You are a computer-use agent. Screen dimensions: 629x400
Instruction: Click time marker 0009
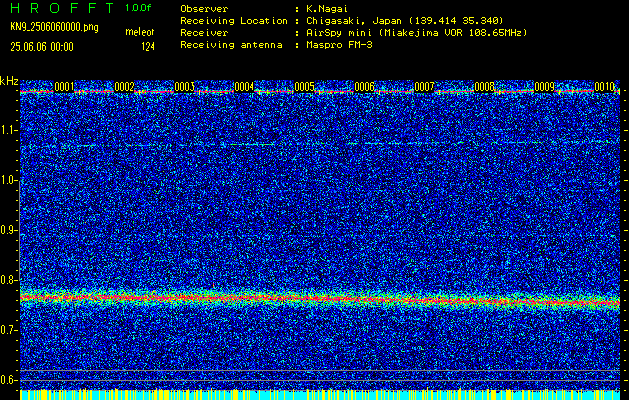point(545,87)
